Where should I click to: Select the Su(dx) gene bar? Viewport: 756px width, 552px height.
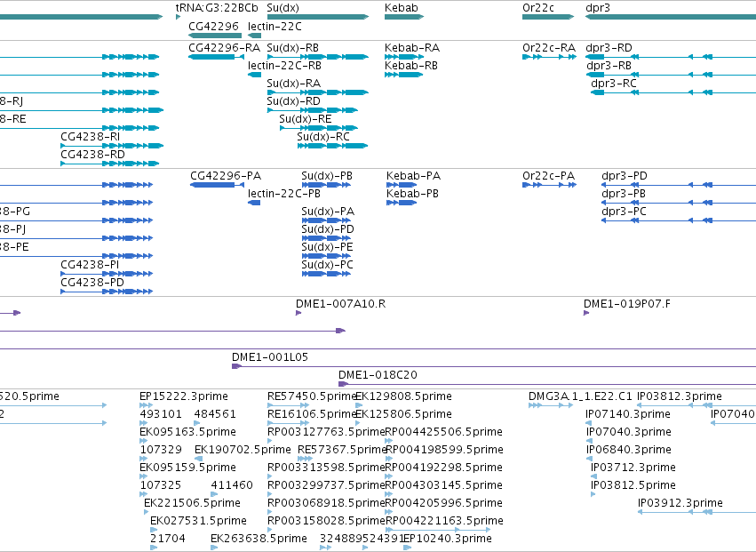[x=318, y=17]
